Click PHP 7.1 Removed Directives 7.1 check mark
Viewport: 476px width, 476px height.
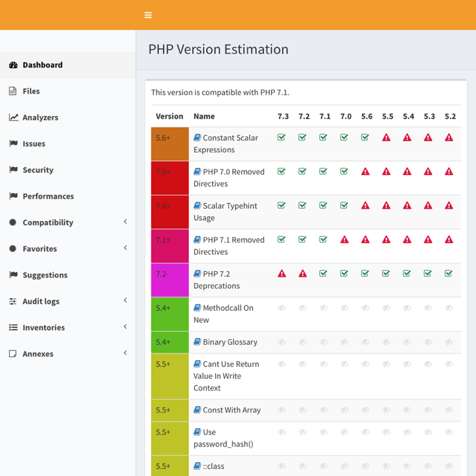coord(323,239)
